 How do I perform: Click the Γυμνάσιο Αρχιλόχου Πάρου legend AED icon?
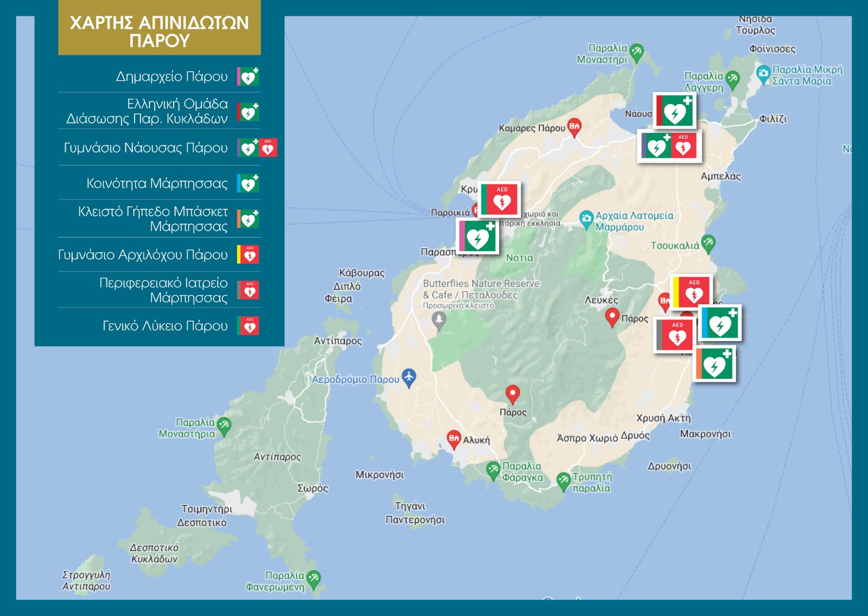248,254
